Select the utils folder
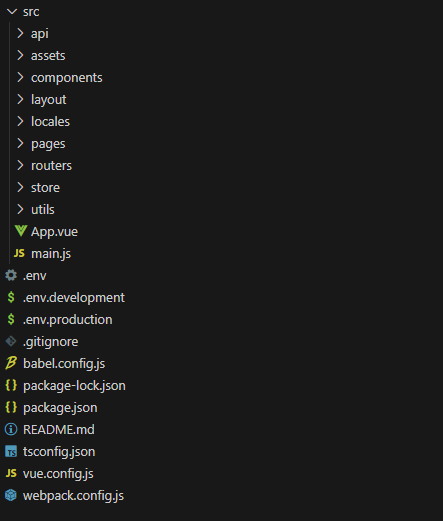The image size is (443, 521). (x=43, y=209)
